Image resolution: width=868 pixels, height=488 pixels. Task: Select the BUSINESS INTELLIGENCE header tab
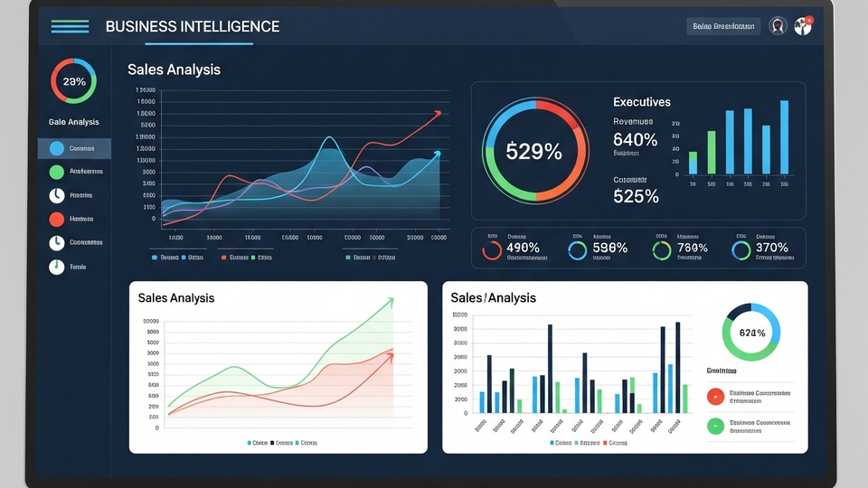coord(192,27)
